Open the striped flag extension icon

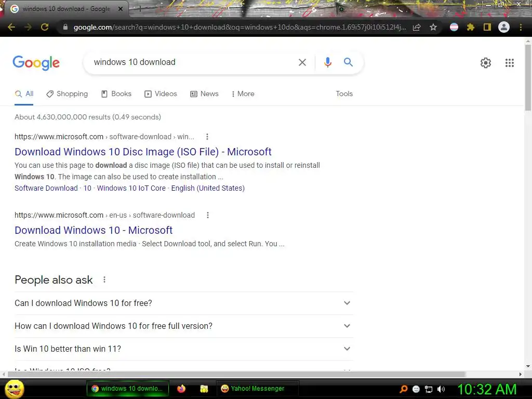click(x=454, y=27)
